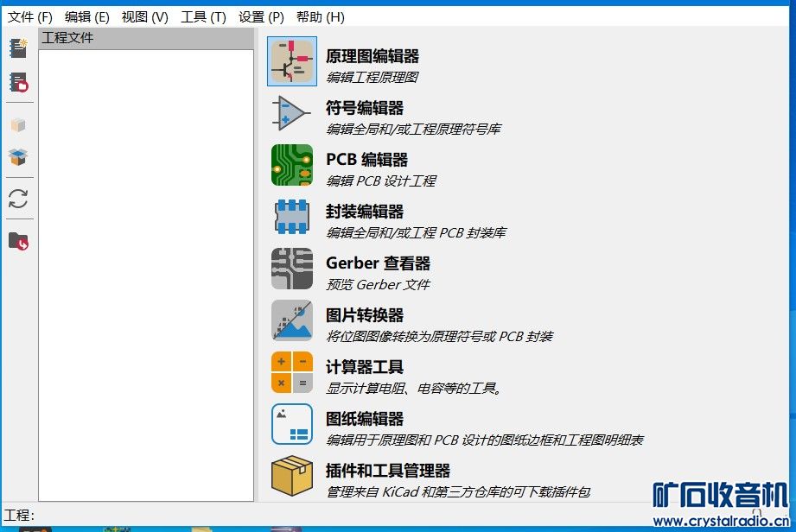796x532 pixels.
Task: Click the PCB 编辑器 title
Action: click(366, 159)
